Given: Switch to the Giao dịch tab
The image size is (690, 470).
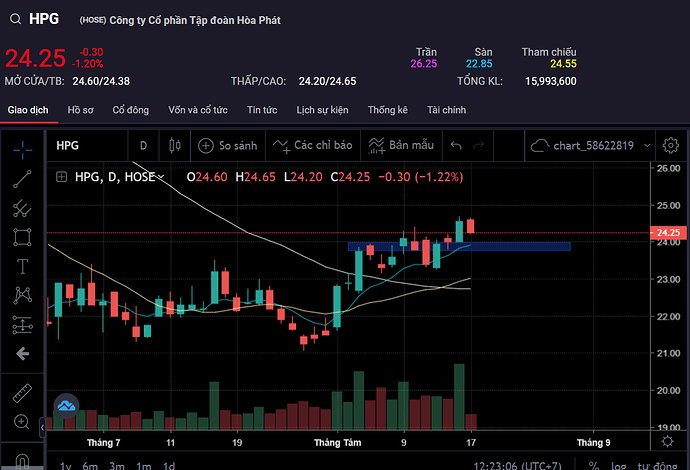Looking at the screenshot, I should coord(28,110).
